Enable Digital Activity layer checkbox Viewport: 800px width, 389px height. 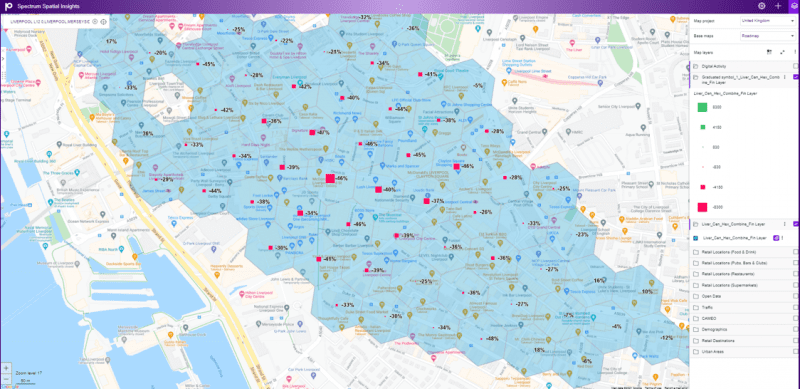coord(795,66)
